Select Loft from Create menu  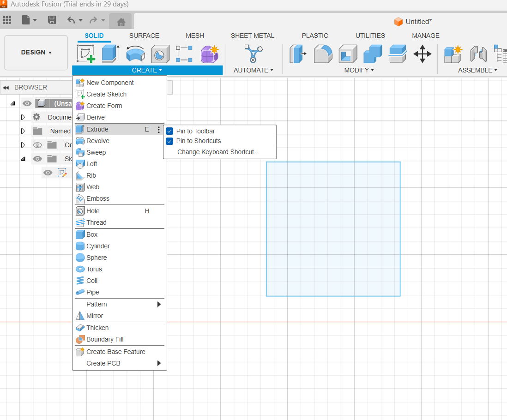[x=120, y=164]
